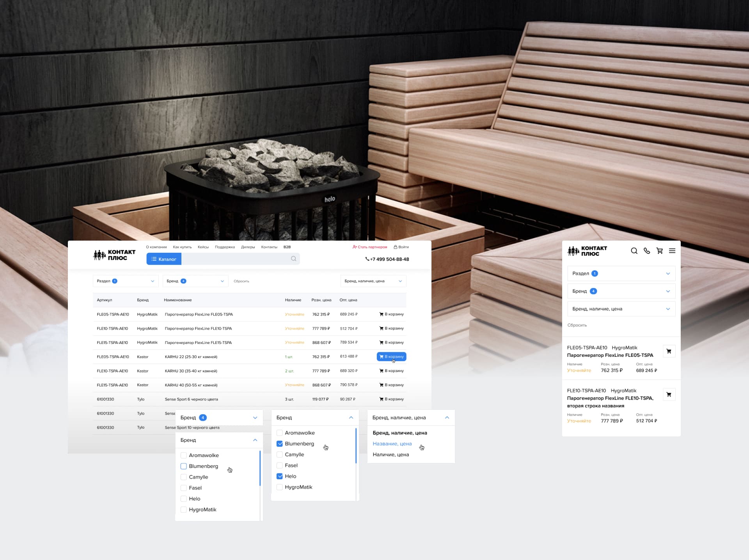
Task: Click the scrollbar in the checked brand list
Action: (x=356, y=446)
